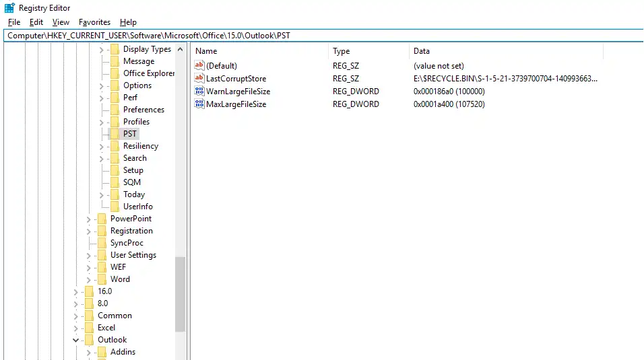Select the LastCorruptStore value name
The width and height of the screenshot is (644, 360).
click(236, 79)
